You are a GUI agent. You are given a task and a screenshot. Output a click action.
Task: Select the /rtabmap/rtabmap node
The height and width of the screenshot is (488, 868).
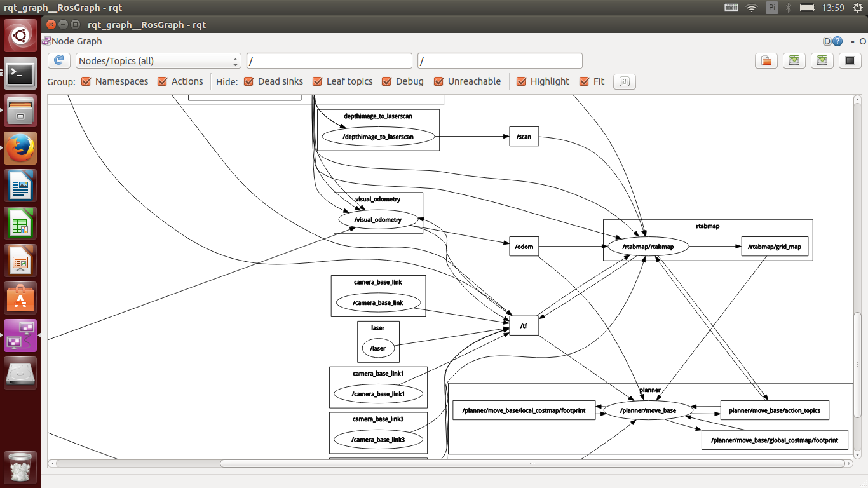(x=648, y=247)
